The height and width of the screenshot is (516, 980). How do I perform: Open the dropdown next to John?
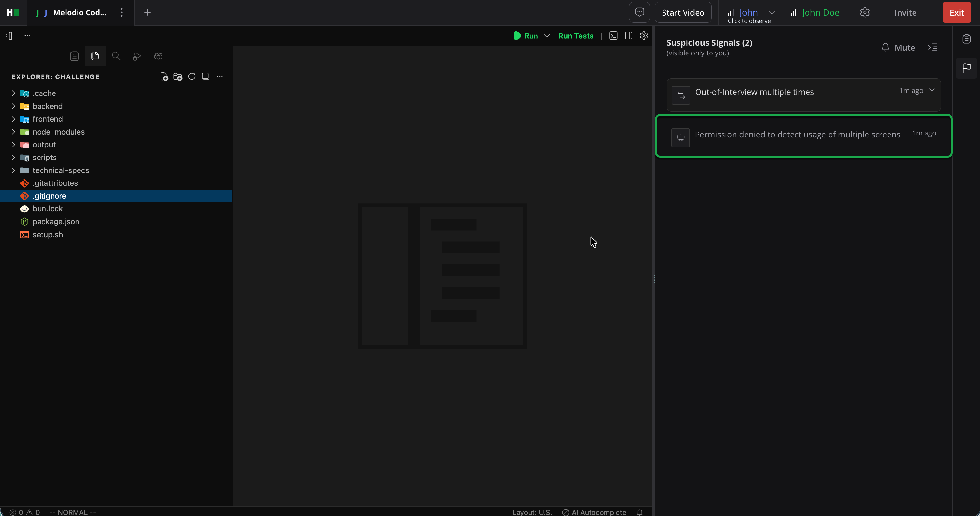coord(772,13)
